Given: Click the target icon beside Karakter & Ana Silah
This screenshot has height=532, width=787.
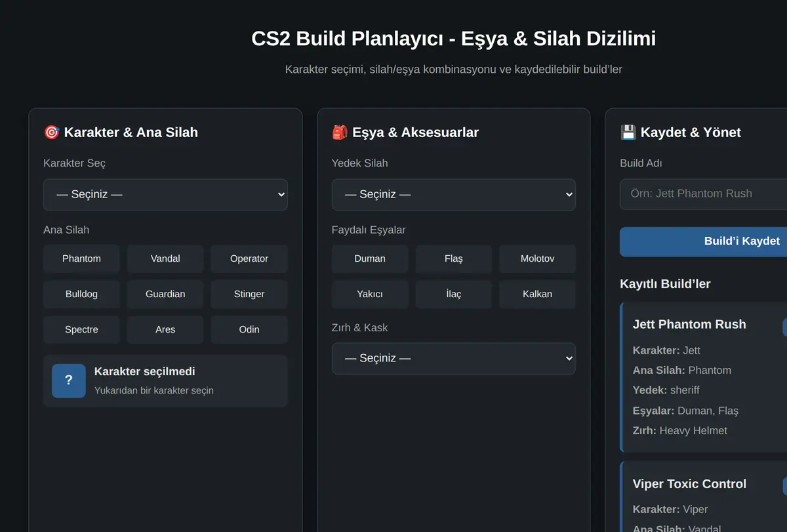Looking at the screenshot, I should (51, 133).
